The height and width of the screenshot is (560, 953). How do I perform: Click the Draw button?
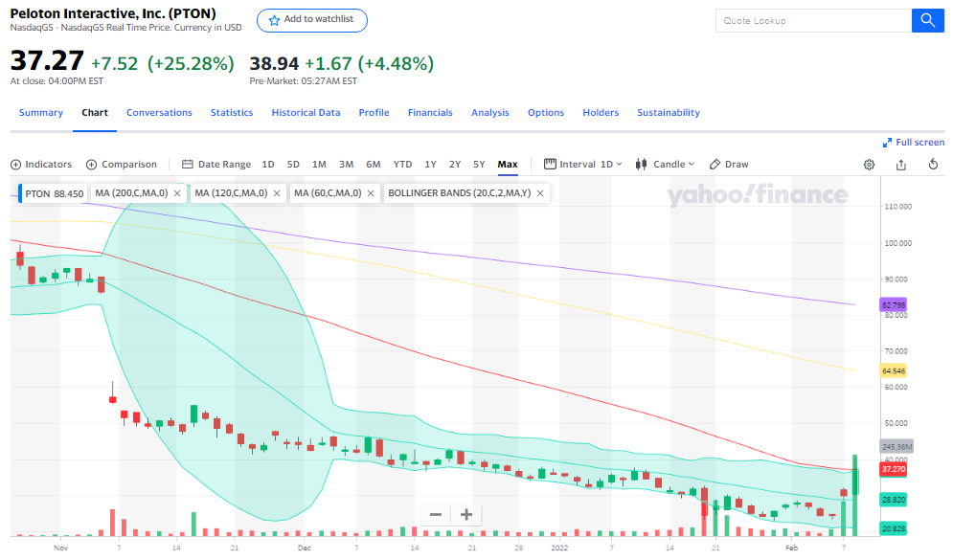tap(729, 164)
